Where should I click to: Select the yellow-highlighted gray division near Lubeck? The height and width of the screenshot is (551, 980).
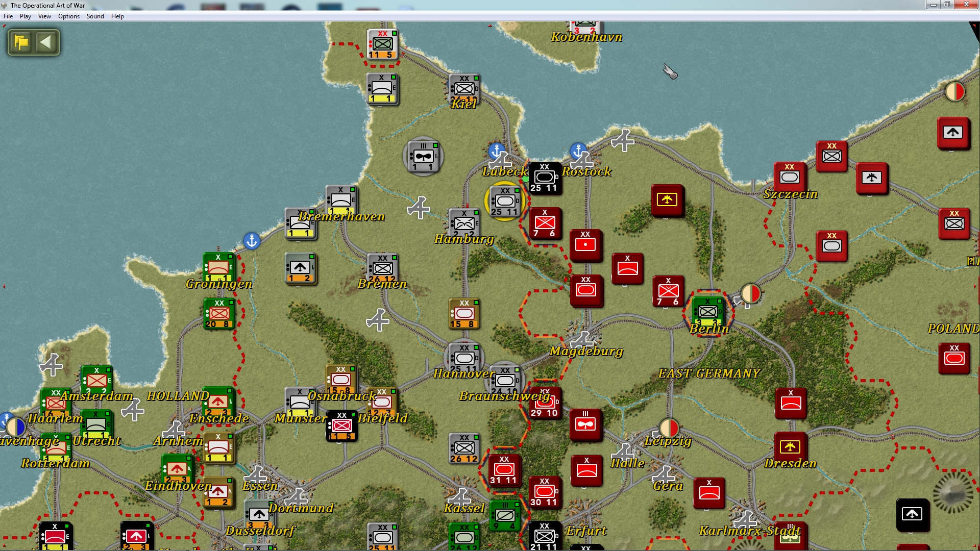(505, 202)
